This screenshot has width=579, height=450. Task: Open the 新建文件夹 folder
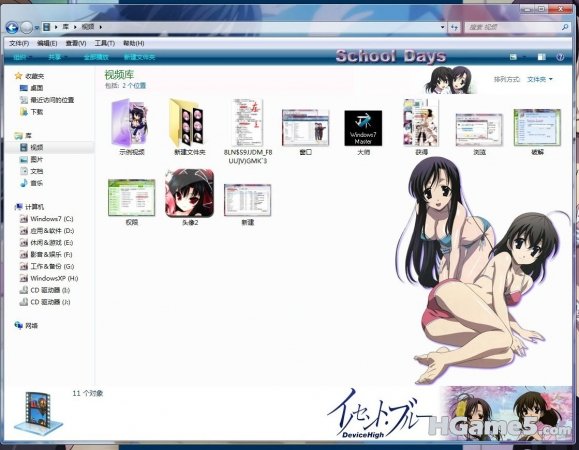189,127
